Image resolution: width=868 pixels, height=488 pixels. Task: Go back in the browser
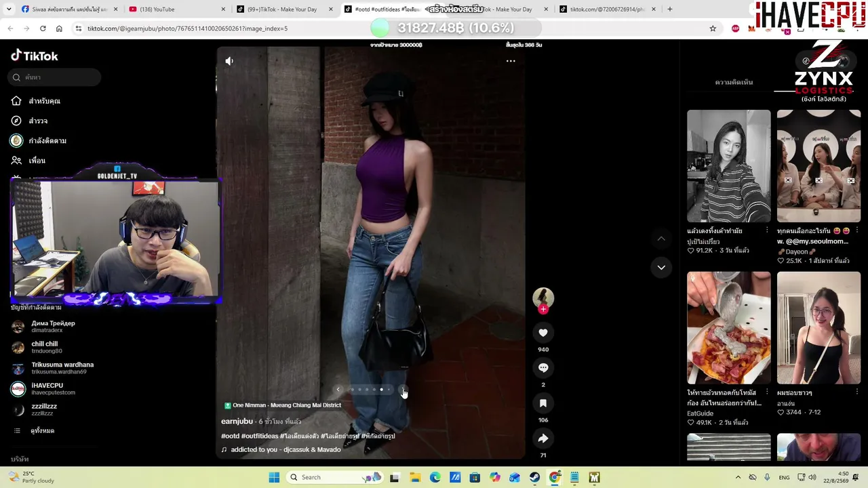click(10, 28)
